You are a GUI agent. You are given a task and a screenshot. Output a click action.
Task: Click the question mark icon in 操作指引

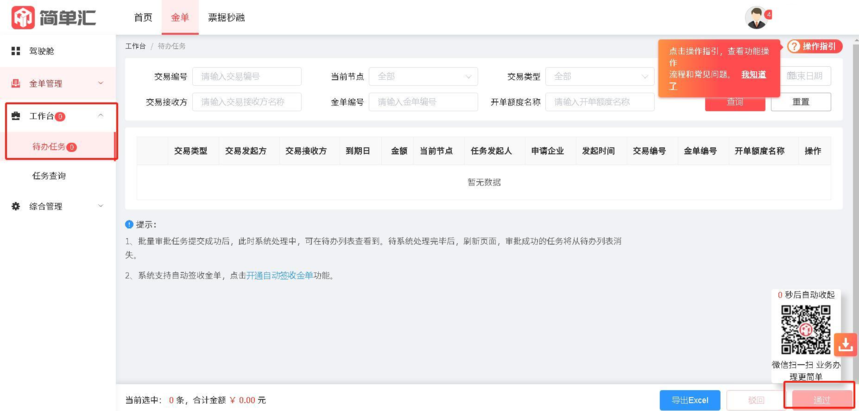click(794, 47)
